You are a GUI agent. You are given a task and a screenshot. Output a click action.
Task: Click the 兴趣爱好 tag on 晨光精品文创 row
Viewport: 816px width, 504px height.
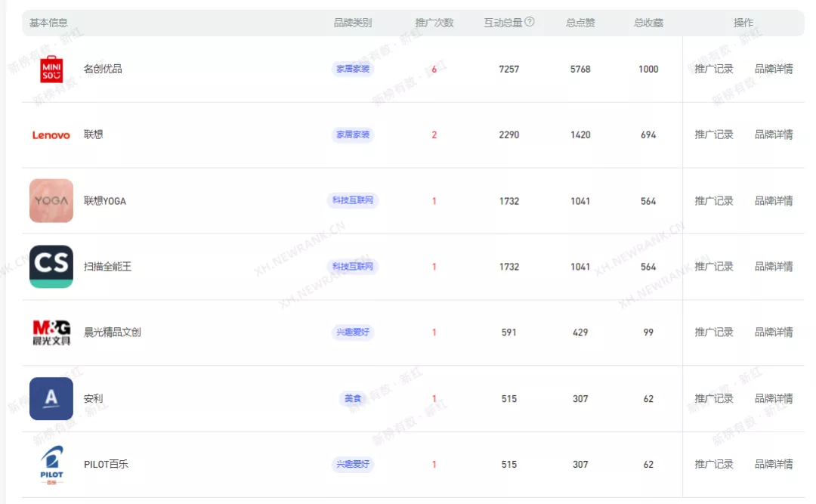[352, 332]
